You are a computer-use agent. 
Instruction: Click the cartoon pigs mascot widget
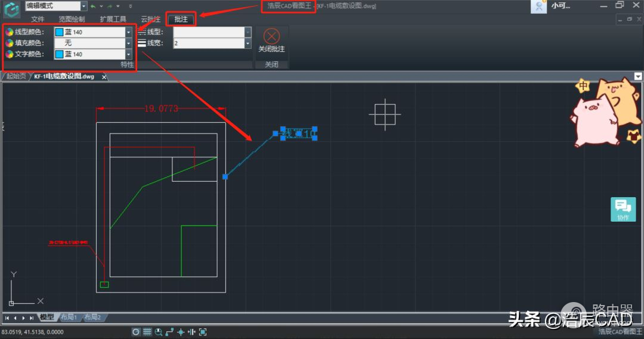click(x=606, y=111)
